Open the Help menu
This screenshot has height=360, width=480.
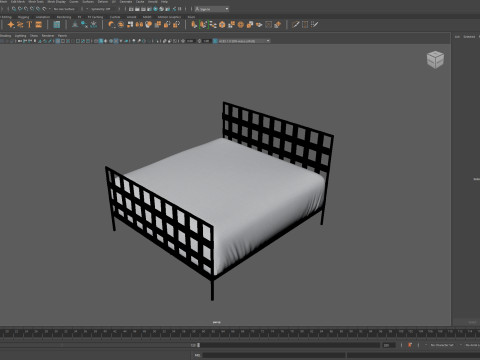[164, 2]
